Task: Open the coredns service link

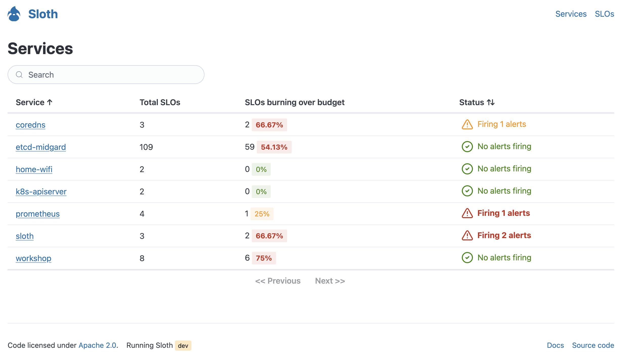Action: click(30, 125)
